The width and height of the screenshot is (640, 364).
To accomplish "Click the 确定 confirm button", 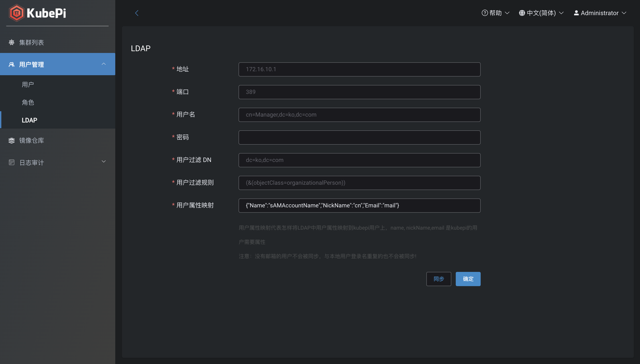I will [x=468, y=279].
